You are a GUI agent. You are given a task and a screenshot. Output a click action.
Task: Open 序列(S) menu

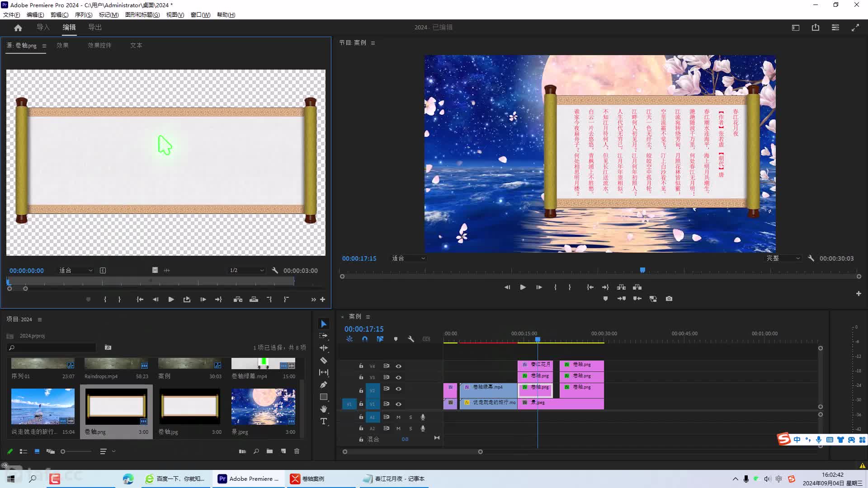[84, 15]
